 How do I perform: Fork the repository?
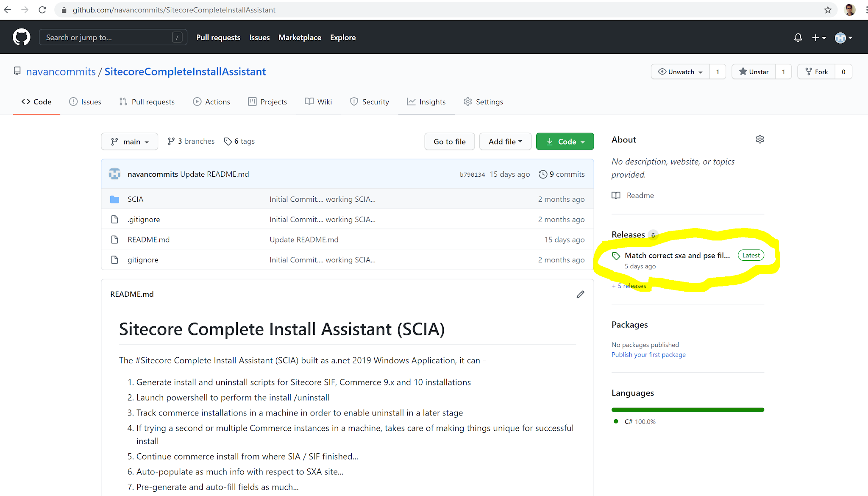[x=816, y=72]
